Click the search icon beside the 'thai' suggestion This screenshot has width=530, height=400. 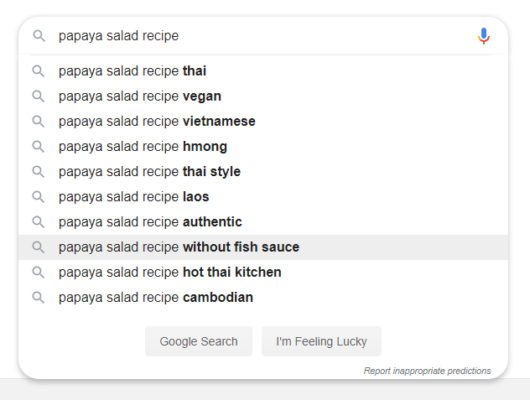38,71
